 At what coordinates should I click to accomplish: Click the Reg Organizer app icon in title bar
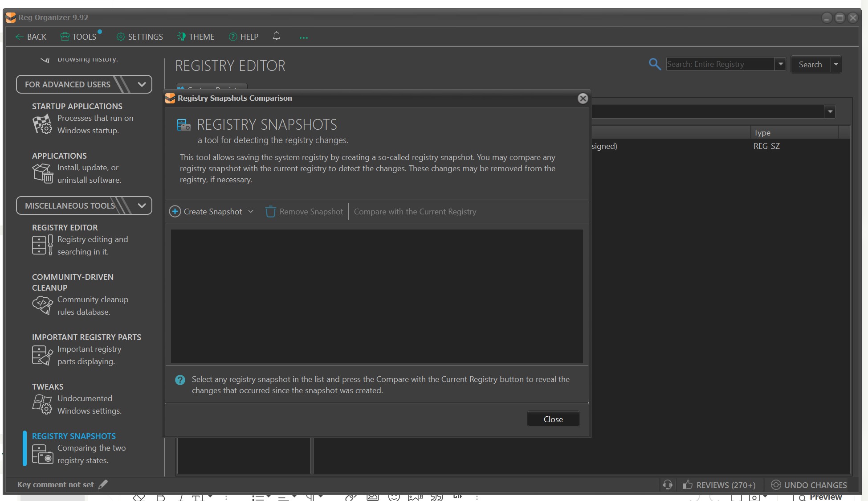tap(11, 17)
